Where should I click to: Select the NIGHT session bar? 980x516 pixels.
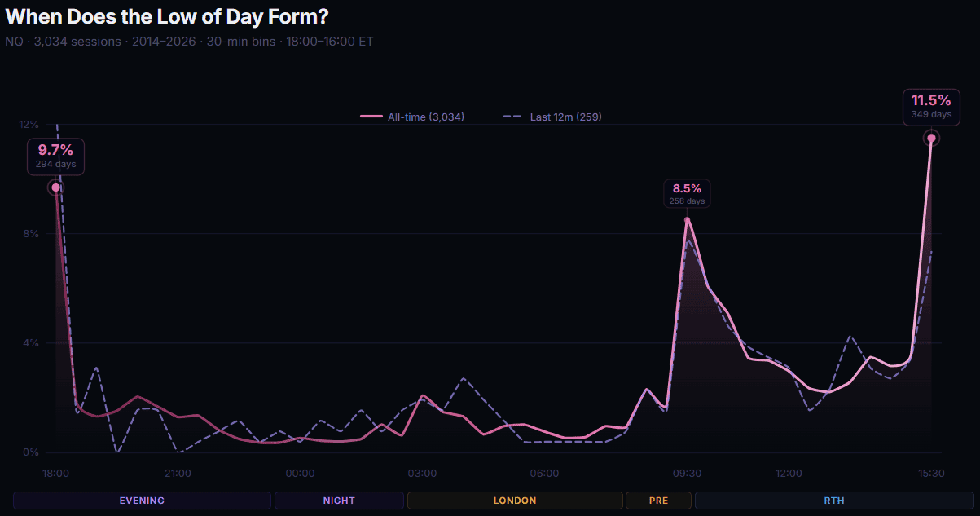[339, 501]
